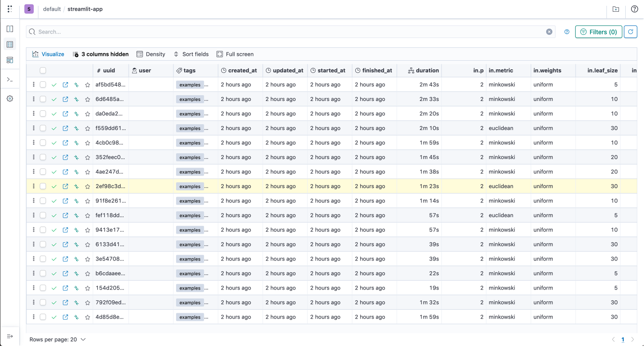644x353 pixels.
Task: Refresh the runs table
Action: pos(631,32)
